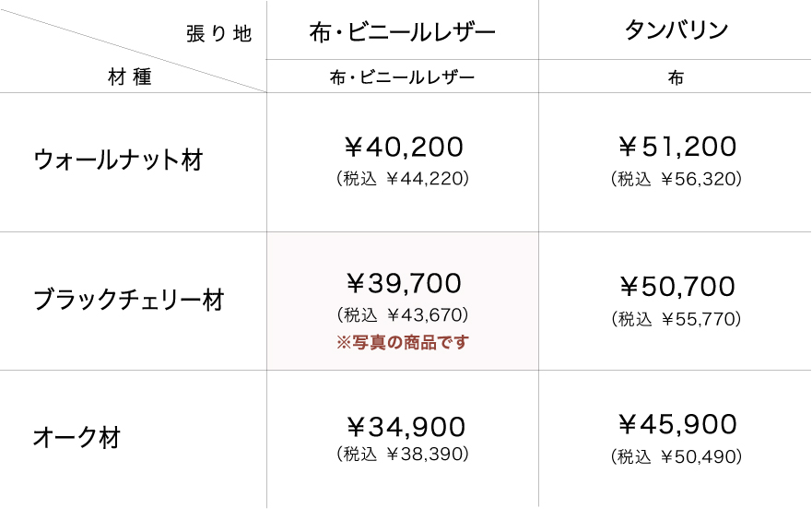
Task: Click the 材種 header label
Action: (130, 77)
